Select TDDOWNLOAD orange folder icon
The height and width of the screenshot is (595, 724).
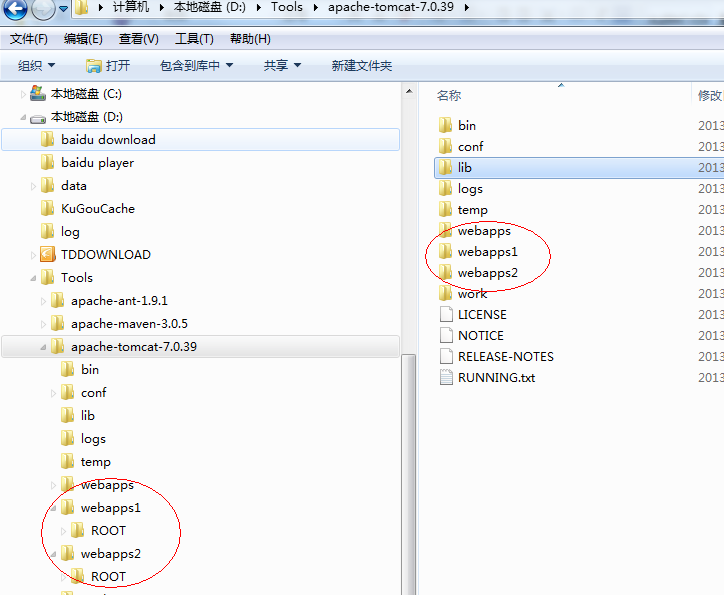47,254
